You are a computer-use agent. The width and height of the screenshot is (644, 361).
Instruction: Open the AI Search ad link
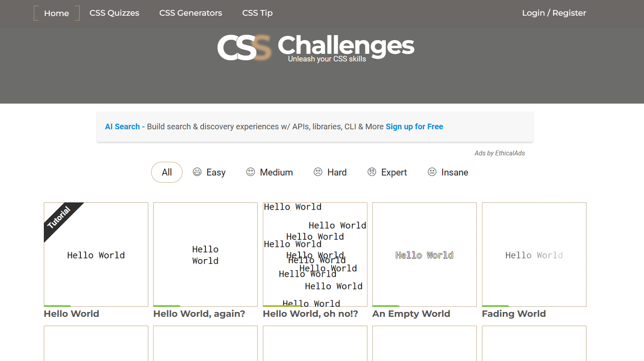pyautogui.click(x=122, y=127)
